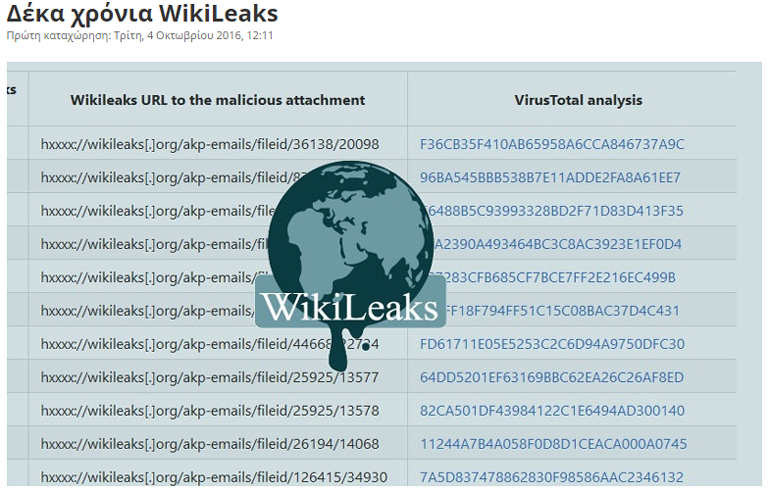Open hash link 11244A7B4A058F0D8D1CEACA000A0745

(554, 444)
